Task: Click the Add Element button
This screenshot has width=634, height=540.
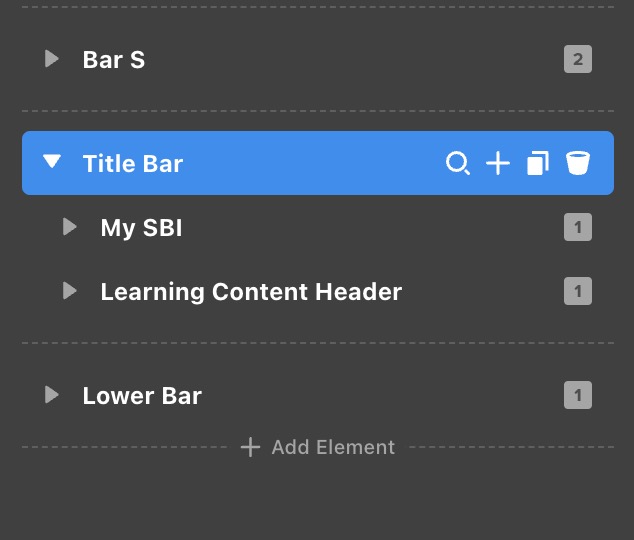Action: tap(333, 447)
